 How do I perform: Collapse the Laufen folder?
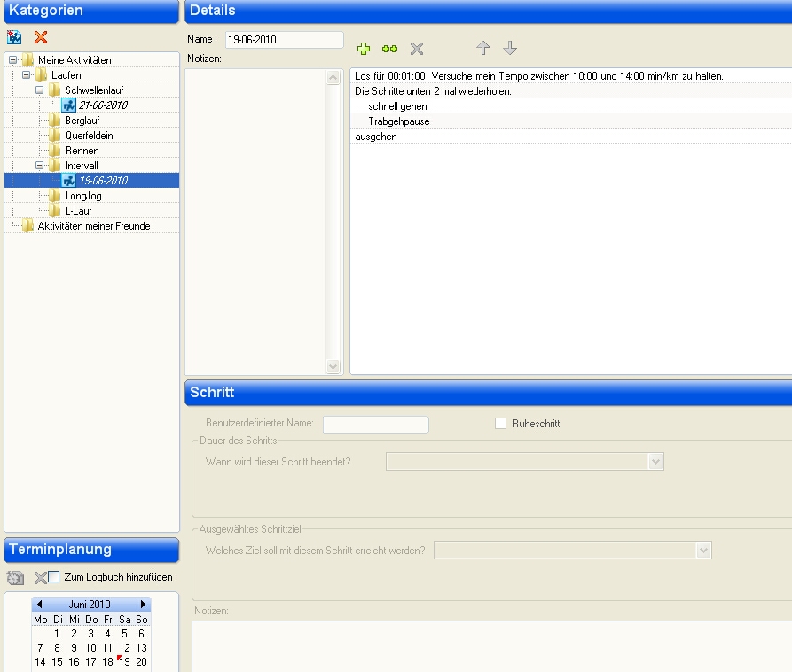click(x=27, y=75)
